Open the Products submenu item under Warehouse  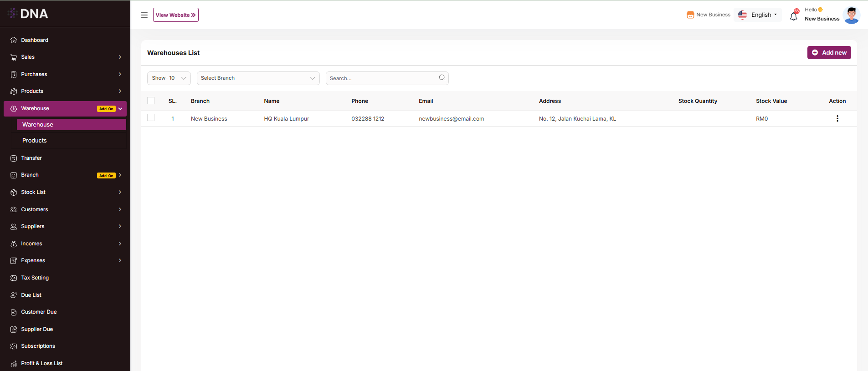click(x=35, y=141)
